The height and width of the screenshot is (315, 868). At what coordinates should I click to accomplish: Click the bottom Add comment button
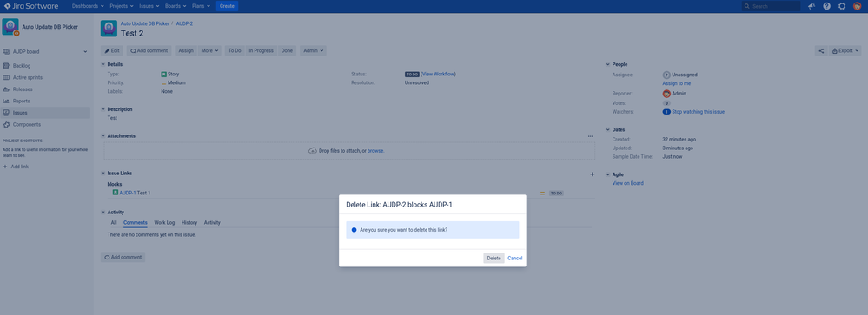point(123,257)
